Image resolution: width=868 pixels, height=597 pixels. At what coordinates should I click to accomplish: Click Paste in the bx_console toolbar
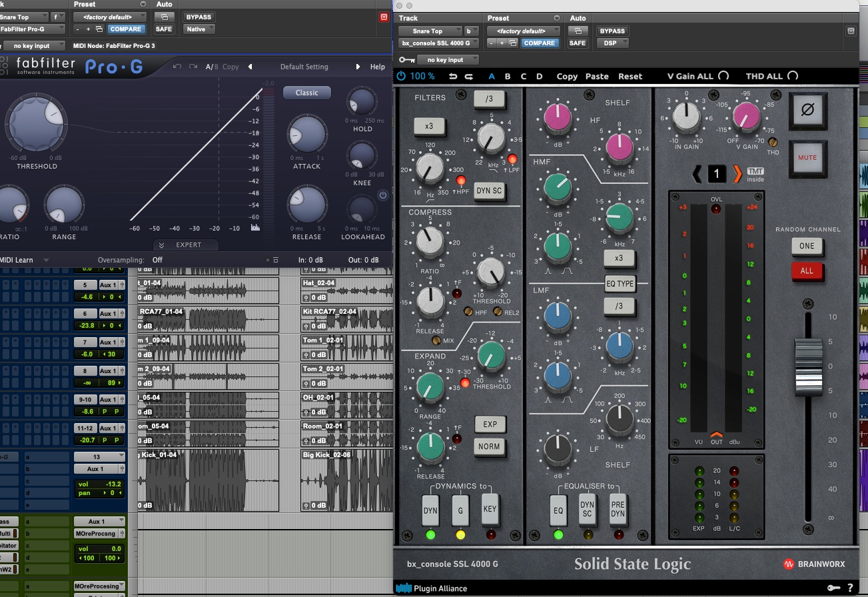pos(597,76)
